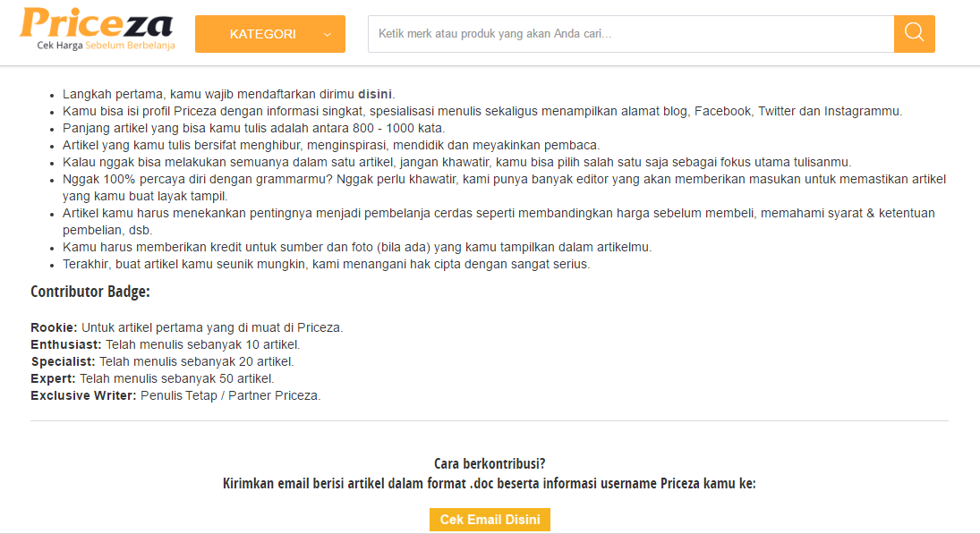Click the 'Cek Email Disini' button
The image size is (980, 534).
coord(490,520)
